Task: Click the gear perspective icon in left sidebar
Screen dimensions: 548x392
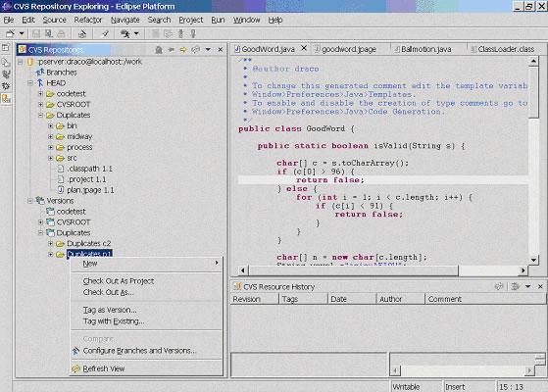Action: 6,86
